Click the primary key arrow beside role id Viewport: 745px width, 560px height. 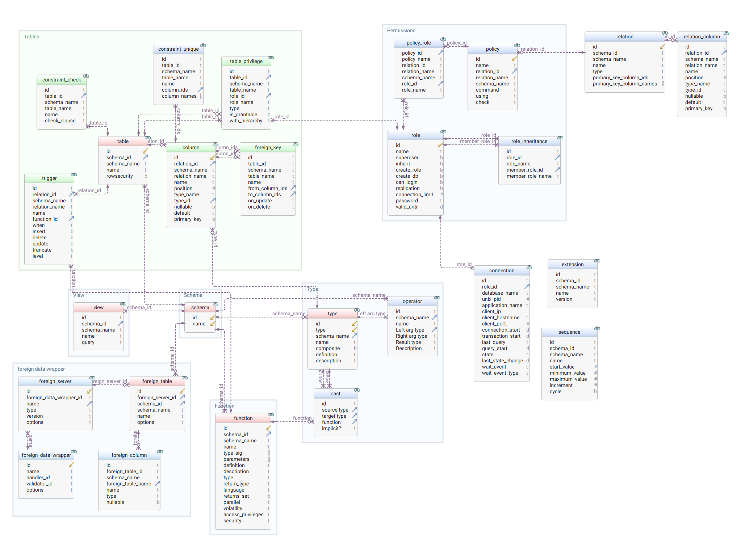[x=441, y=145]
